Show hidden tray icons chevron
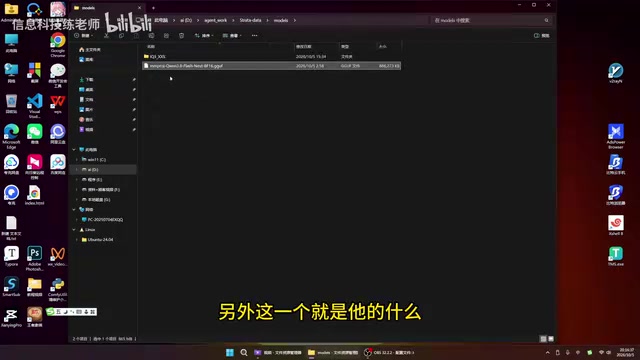 (x=547, y=352)
